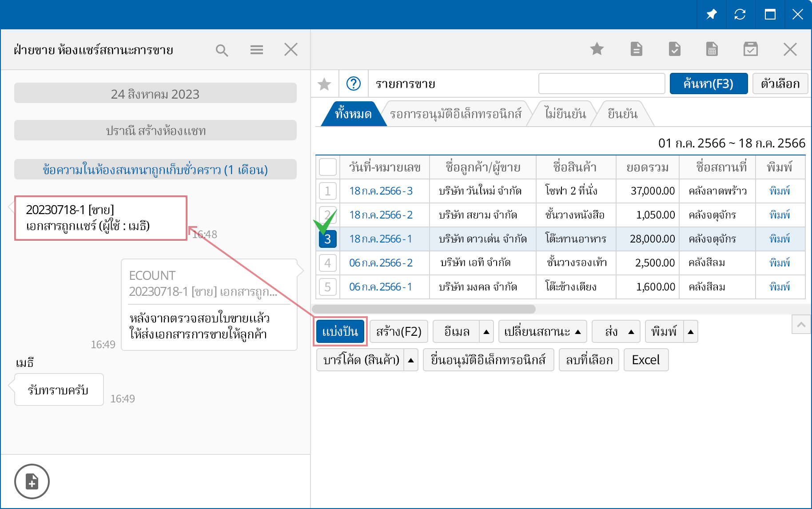Screen dimensions: 812x509
Task: Check row 1 checkbox for บริษัท วันใหม่
Action: [328, 191]
